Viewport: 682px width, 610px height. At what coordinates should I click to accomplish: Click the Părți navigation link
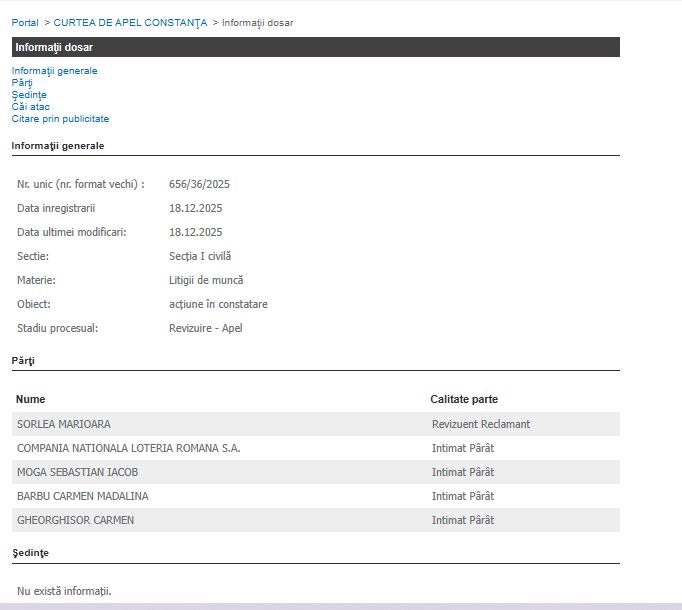[x=22, y=83]
